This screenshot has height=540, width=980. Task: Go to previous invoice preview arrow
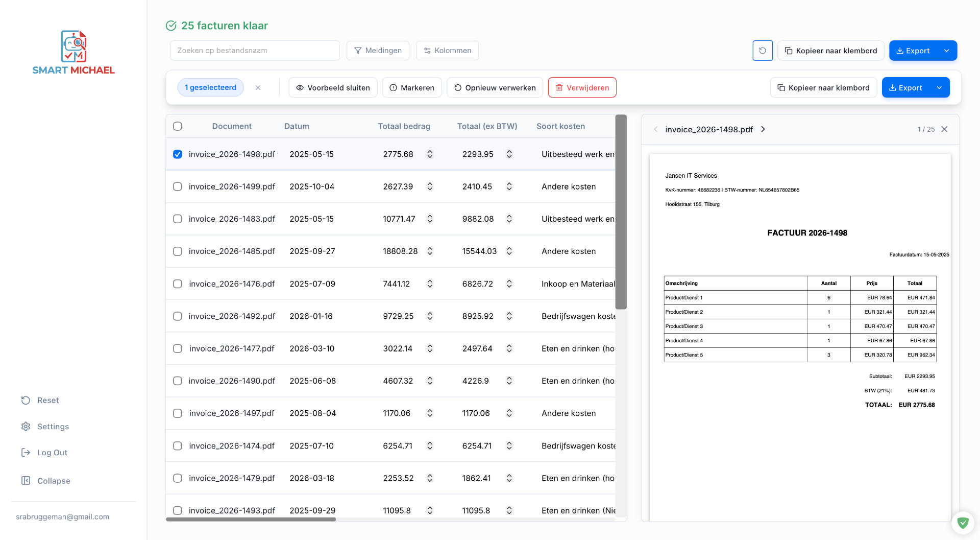tap(656, 129)
